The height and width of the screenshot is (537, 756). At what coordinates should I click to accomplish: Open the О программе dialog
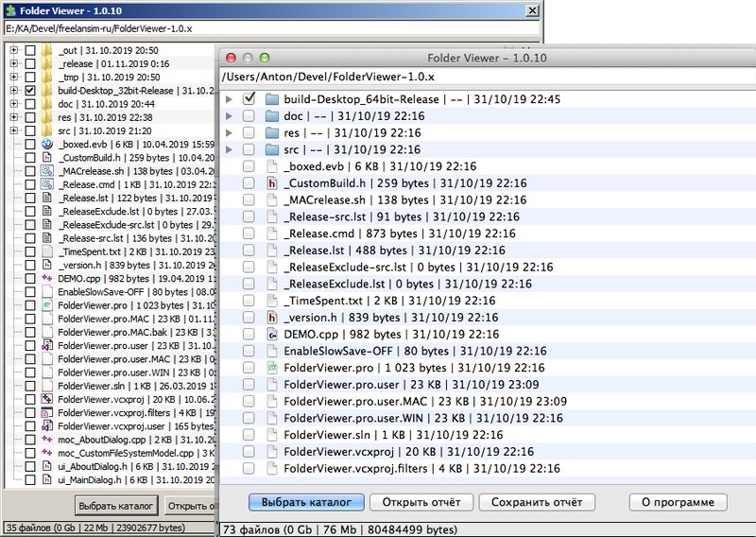(x=678, y=502)
